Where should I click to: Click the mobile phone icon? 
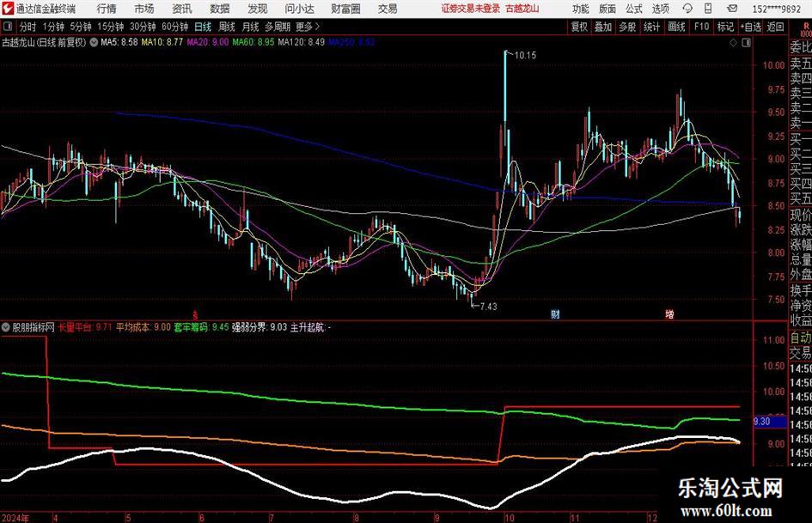click(708, 9)
